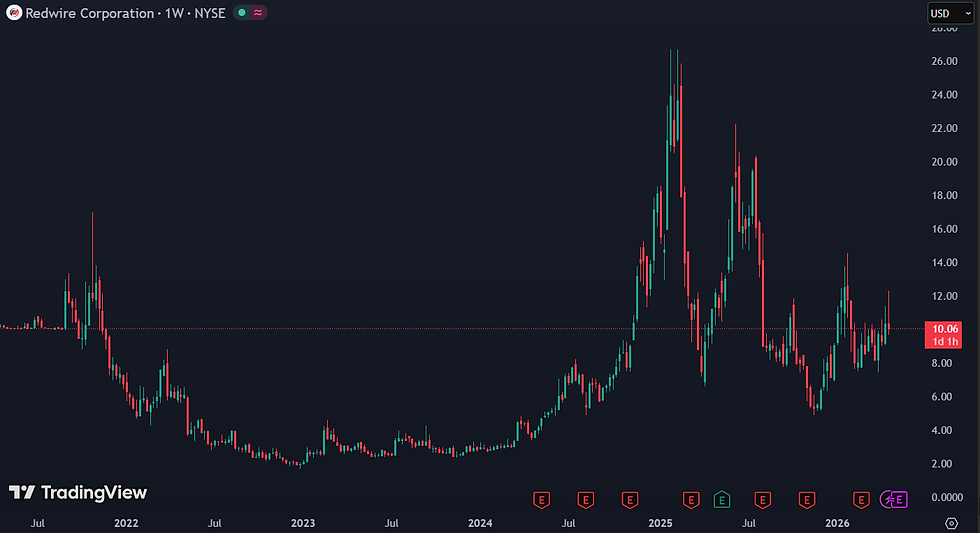This screenshot has width=980, height=533.
Task: Click the 2024 time axis label
Action: click(480, 523)
